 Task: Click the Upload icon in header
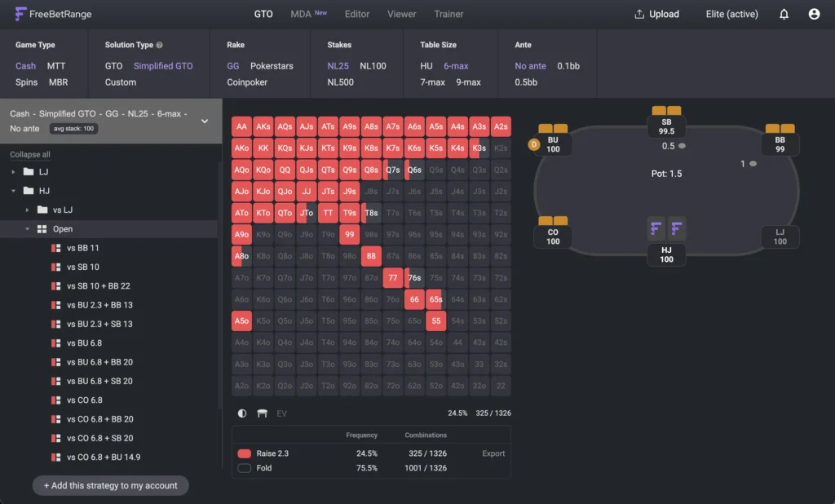point(639,14)
